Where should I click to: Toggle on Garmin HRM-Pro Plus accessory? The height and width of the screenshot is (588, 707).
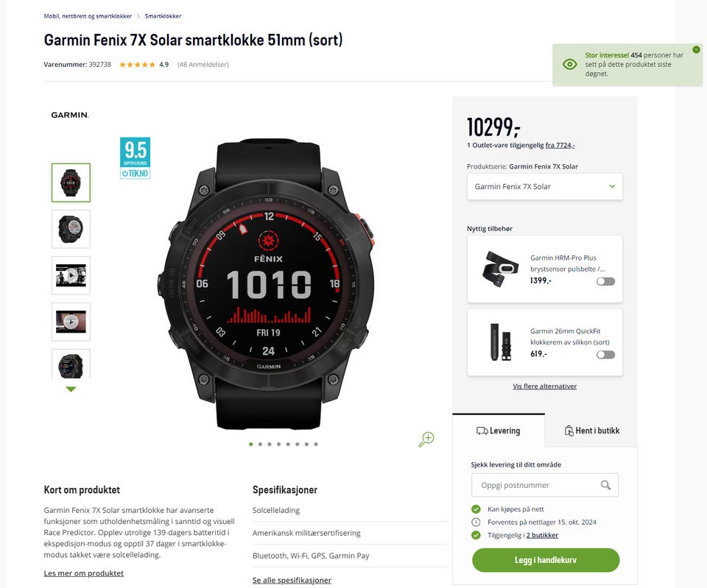pos(605,282)
